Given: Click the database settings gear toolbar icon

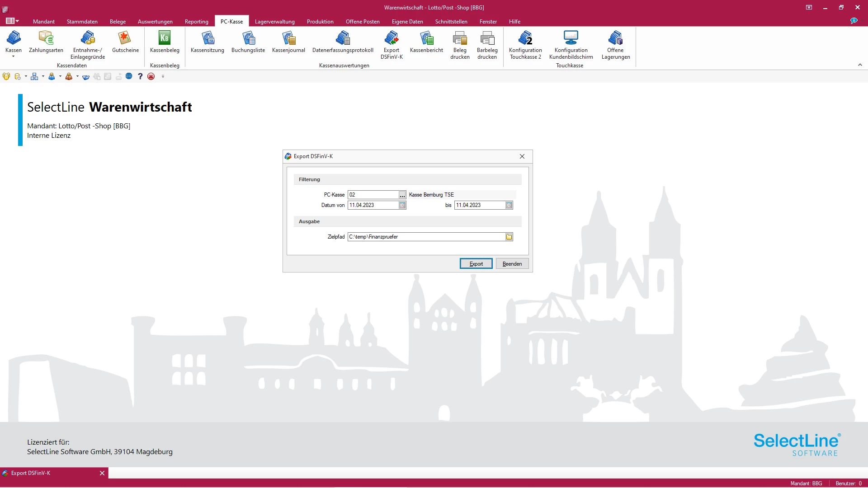Looking at the screenshot, I should pyautogui.click(x=18, y=76).
